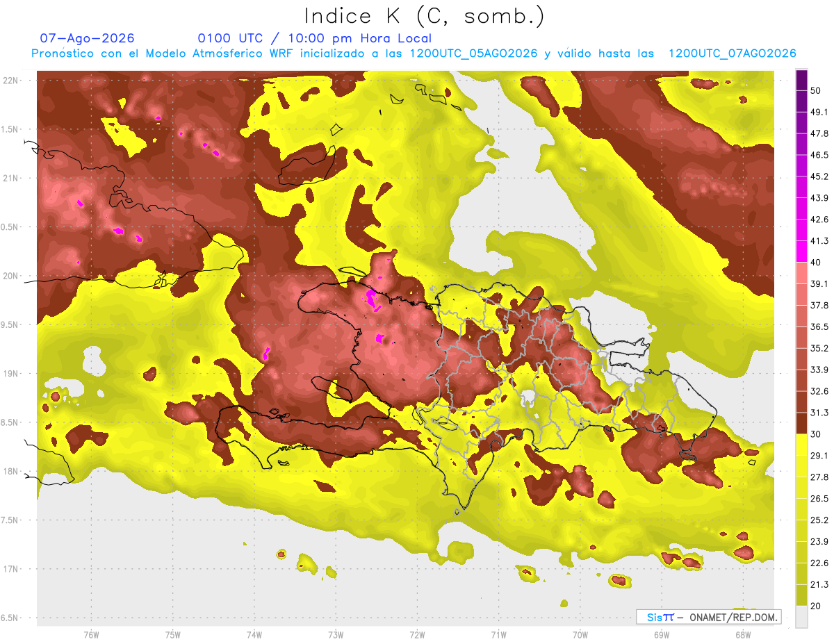Select the gray legend swatch below 20
Screen dimensions: 834x644
point(801,616)
